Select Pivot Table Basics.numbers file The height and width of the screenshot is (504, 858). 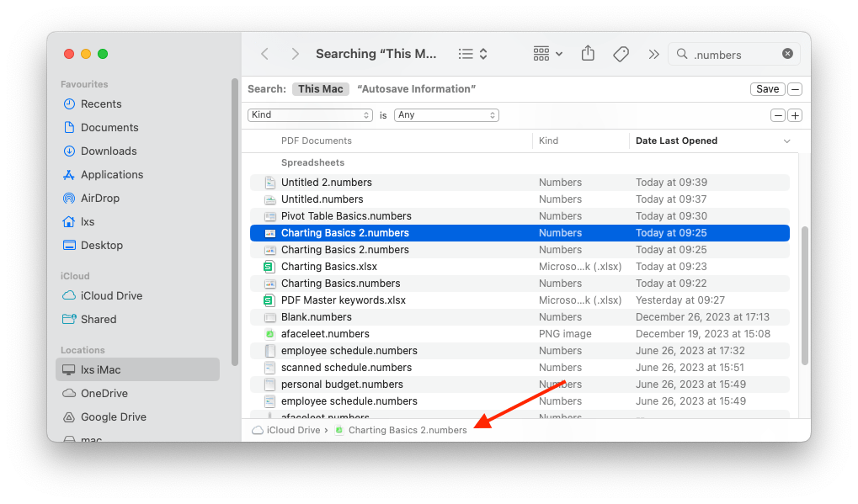tap(346, 216)
